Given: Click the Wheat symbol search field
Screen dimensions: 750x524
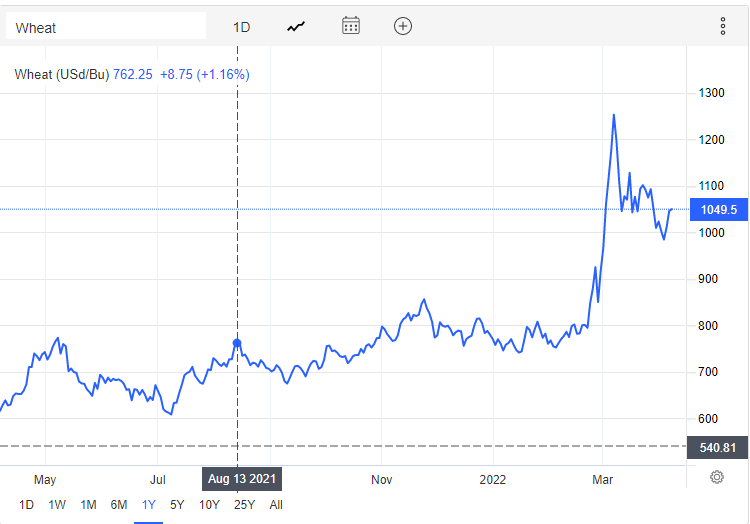Looking at the screenshot, I should point(106,26).
